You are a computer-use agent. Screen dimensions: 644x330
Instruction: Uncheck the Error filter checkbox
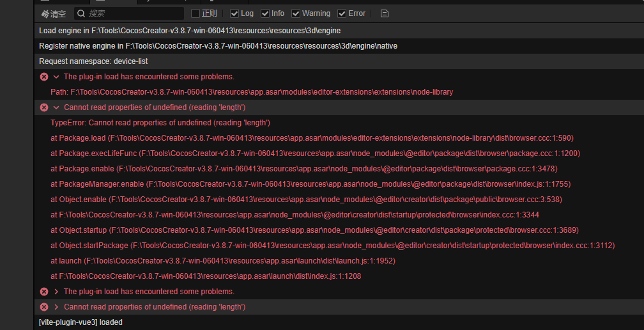pyautogui.click(x=342, y=13)
